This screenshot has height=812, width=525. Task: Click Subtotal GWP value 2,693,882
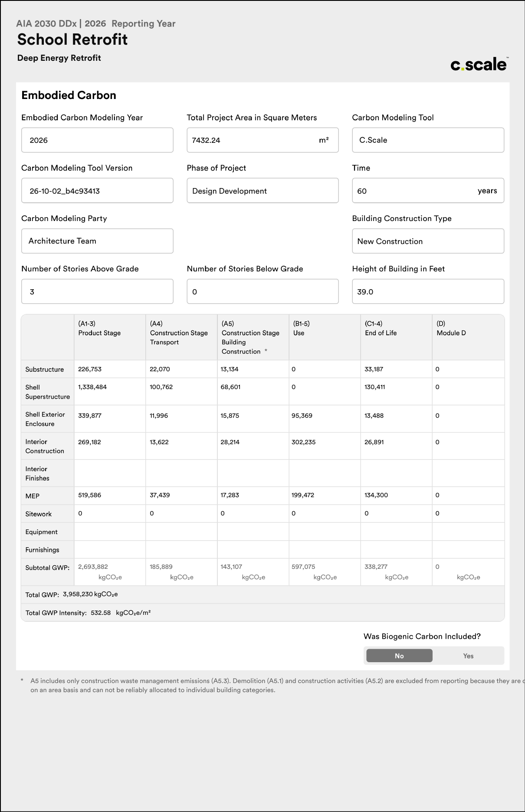click(93, 567)
